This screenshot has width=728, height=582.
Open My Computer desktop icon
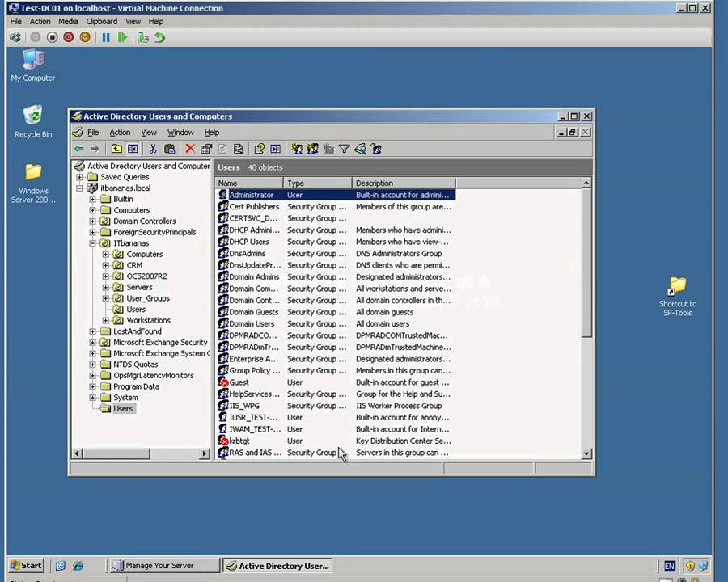pos(33,66)
